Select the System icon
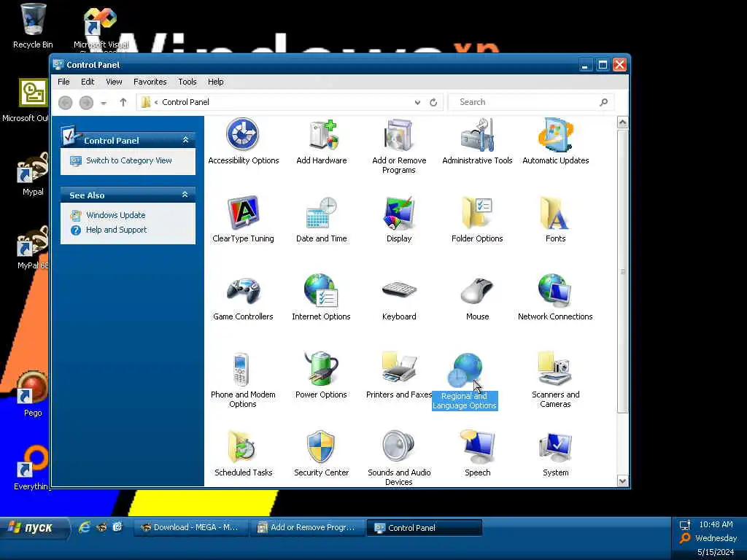 click(x=555, y=454)
